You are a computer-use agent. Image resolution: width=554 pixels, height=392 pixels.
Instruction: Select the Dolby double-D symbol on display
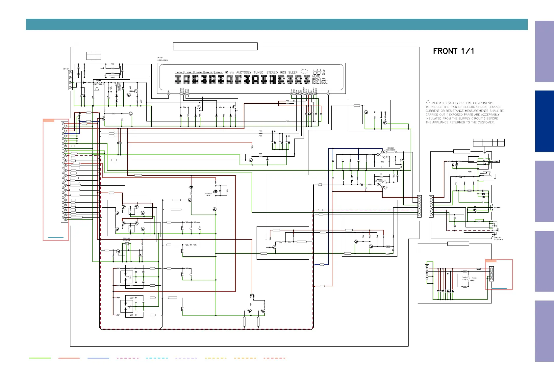point(227,72)
